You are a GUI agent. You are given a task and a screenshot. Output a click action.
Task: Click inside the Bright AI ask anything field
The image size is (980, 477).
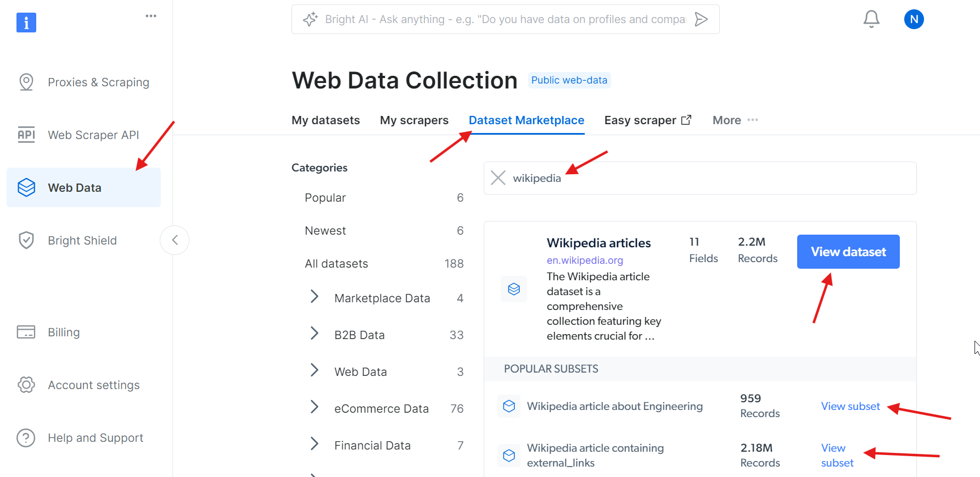(494, 19)
